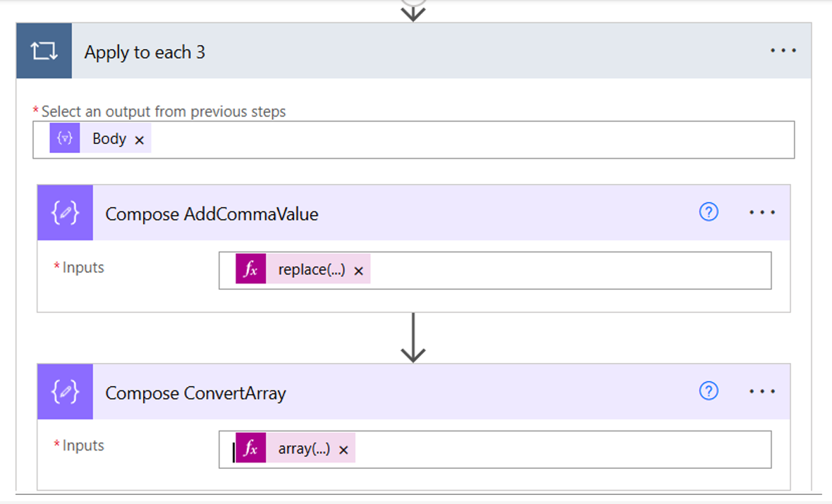Open help for Compose ConvertArray
Image resolution: width=832 pixels, height=504 pixels.
[708, 391]
